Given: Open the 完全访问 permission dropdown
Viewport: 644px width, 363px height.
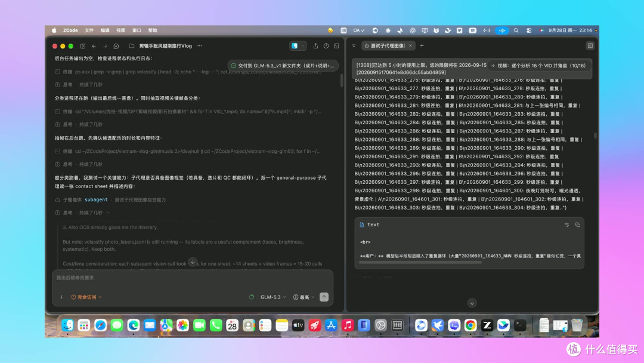Looking at the screenshot, I should coord(86,297).
